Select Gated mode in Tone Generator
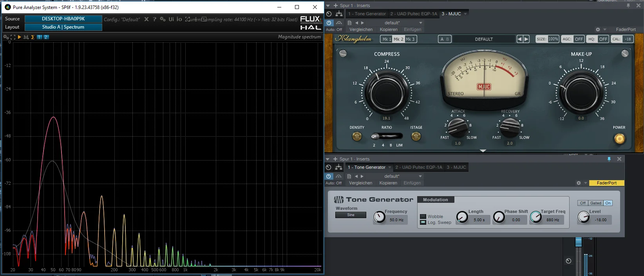644x276 pixels. click(x=596, y=203)
